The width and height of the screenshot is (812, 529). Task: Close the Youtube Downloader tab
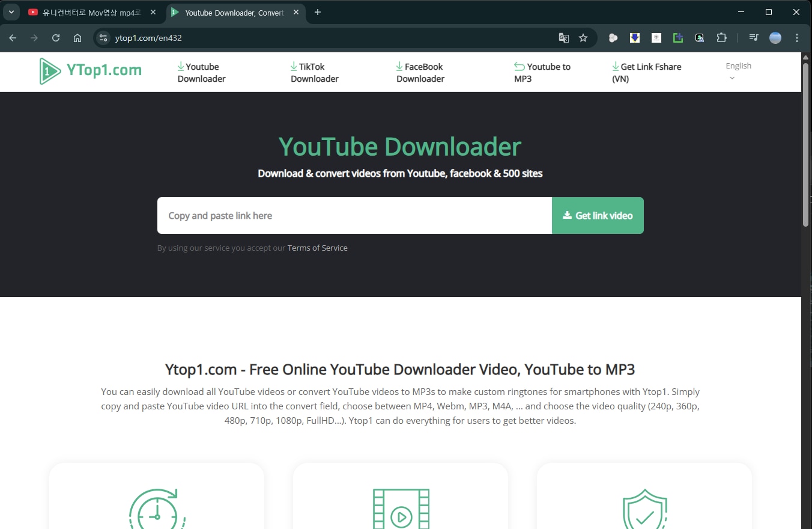pyautogui.click(x=296, y=12)
